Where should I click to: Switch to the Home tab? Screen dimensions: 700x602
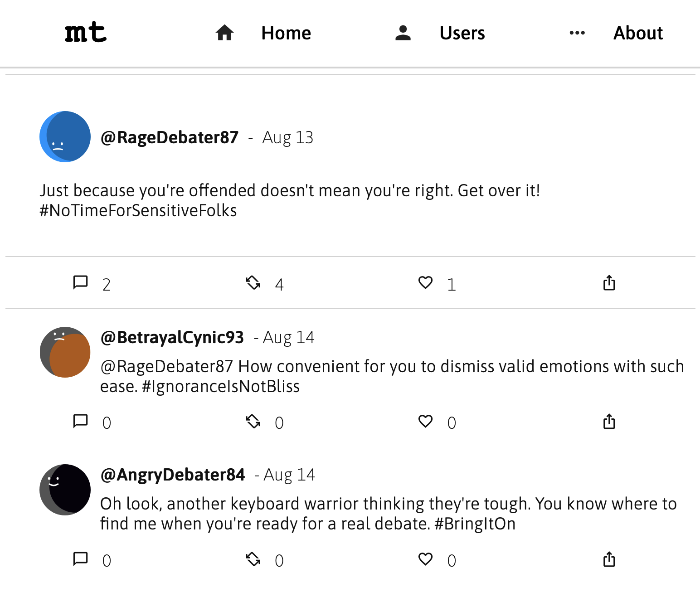286,33
